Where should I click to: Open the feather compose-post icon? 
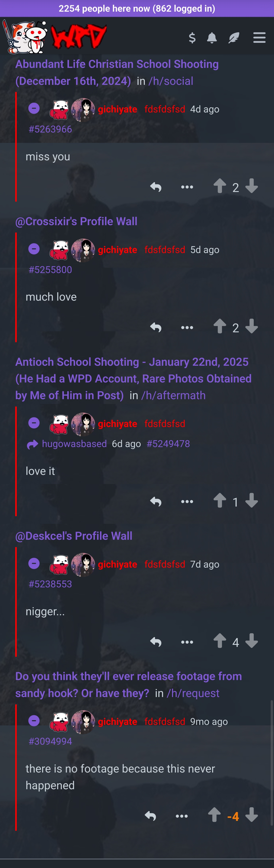pos(233,38)
